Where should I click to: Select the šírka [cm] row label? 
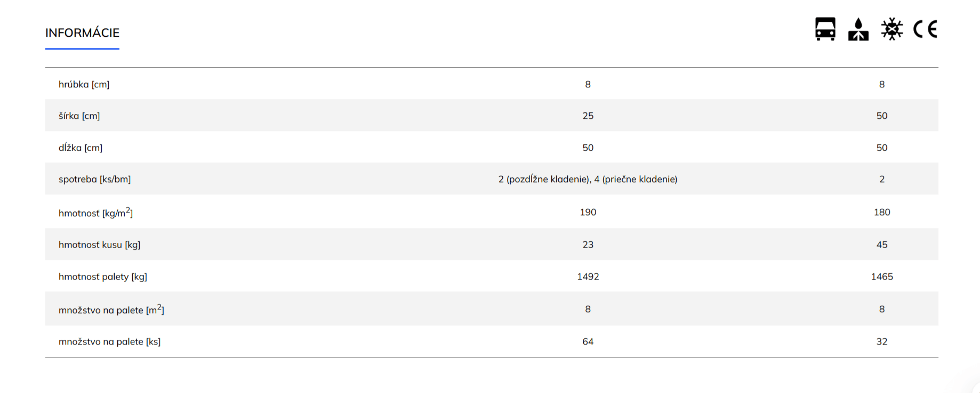79,116
